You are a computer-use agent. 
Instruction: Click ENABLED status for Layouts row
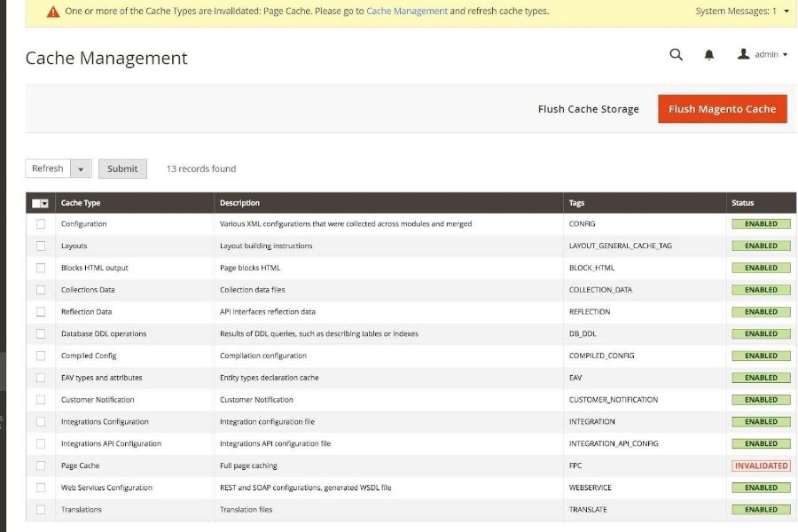tap(761, 246)
